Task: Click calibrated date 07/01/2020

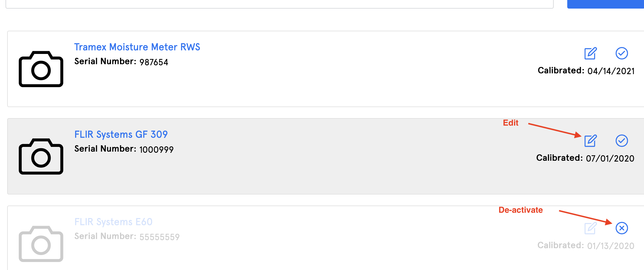Action: tap(610, 159)
